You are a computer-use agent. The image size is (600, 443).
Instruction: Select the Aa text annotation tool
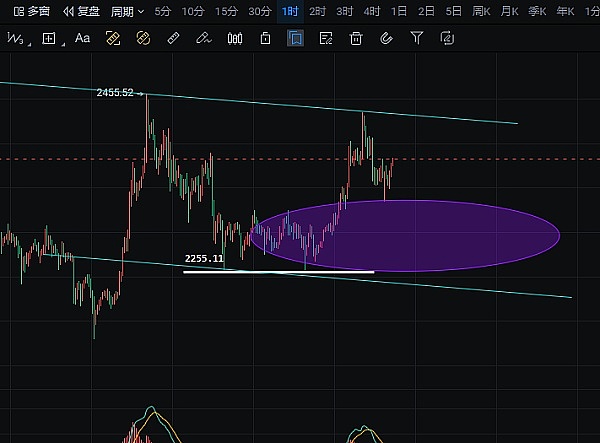[x=83, y=38]
